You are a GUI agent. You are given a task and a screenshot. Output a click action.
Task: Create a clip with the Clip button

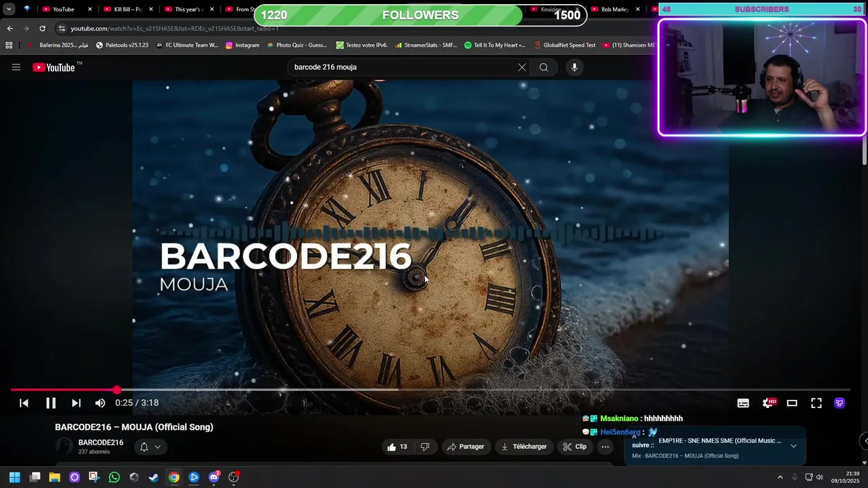[574, 447]
